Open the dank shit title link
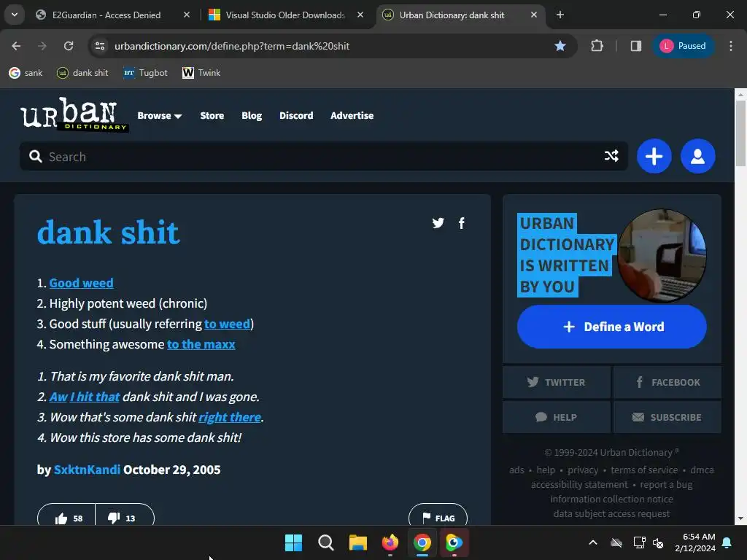Viewport: 747px width, 560px height. (108, 233)
